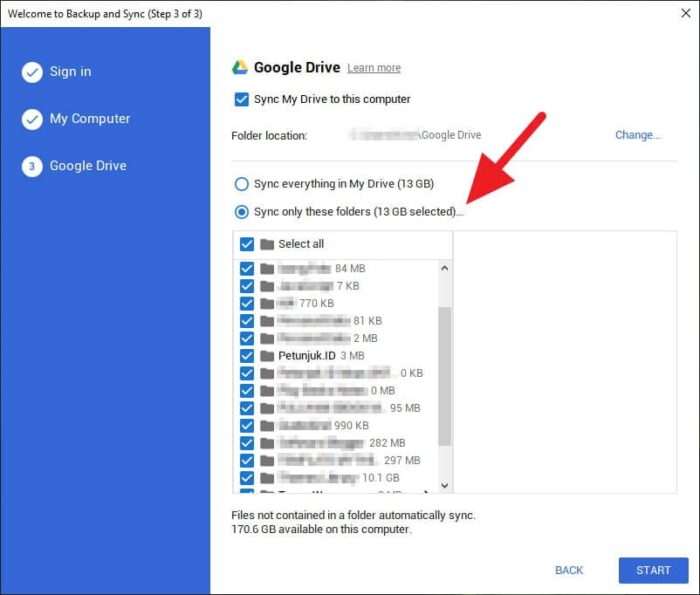Screen dimensions: 700x595
Task: Click the Google Drive logo icon
Action: click(x=240, y=67)
